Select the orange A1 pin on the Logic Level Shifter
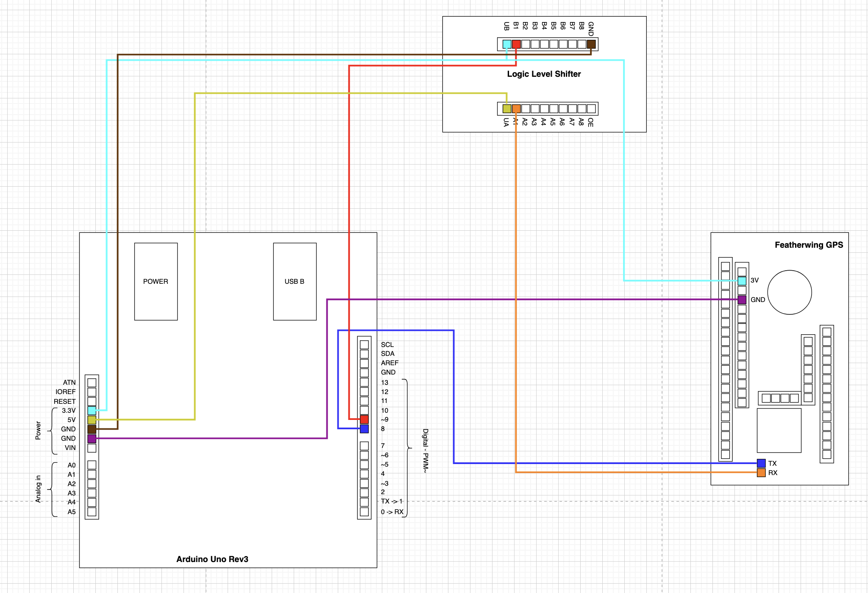 517,109
